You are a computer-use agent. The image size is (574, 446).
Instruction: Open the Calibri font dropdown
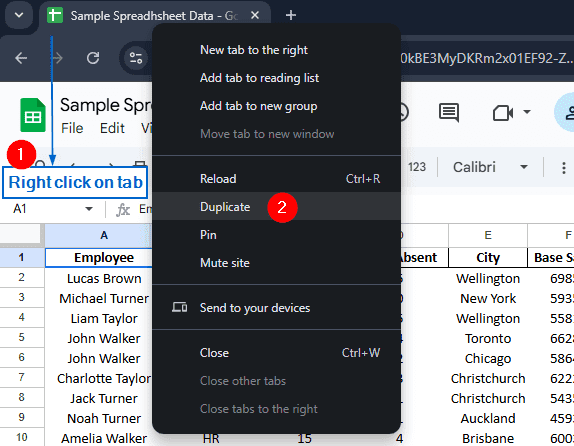(490, 167)
